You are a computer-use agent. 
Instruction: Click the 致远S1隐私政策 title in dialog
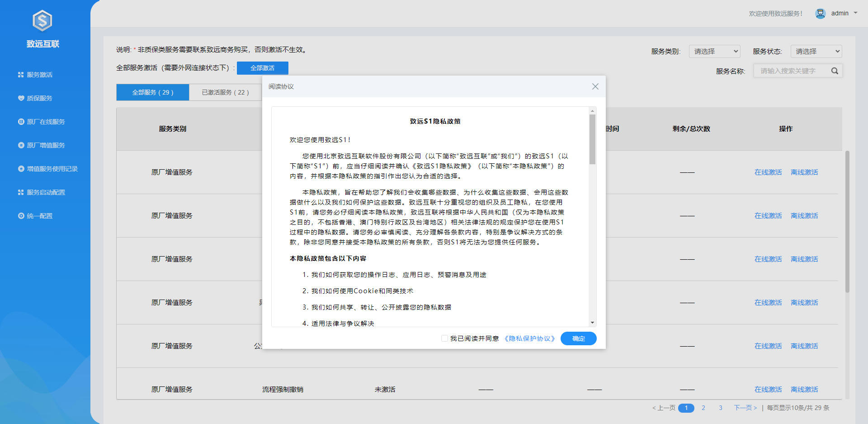pyautogui.click(x=435, y=121)
